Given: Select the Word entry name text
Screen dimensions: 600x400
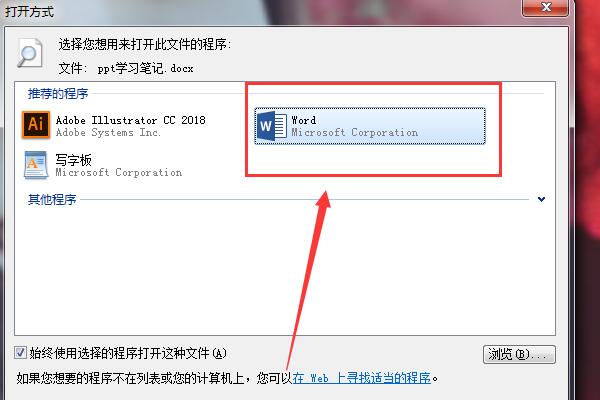Looking at the screenshot, I should [303, 120].
